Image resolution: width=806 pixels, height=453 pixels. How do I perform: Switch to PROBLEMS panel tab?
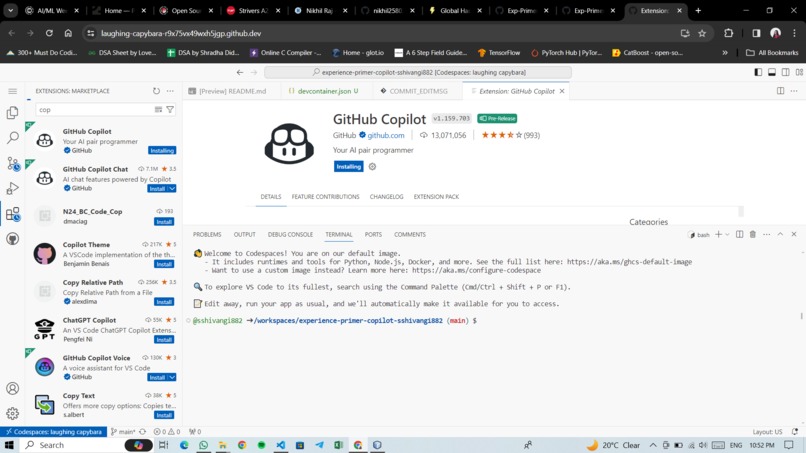(207, 234)
